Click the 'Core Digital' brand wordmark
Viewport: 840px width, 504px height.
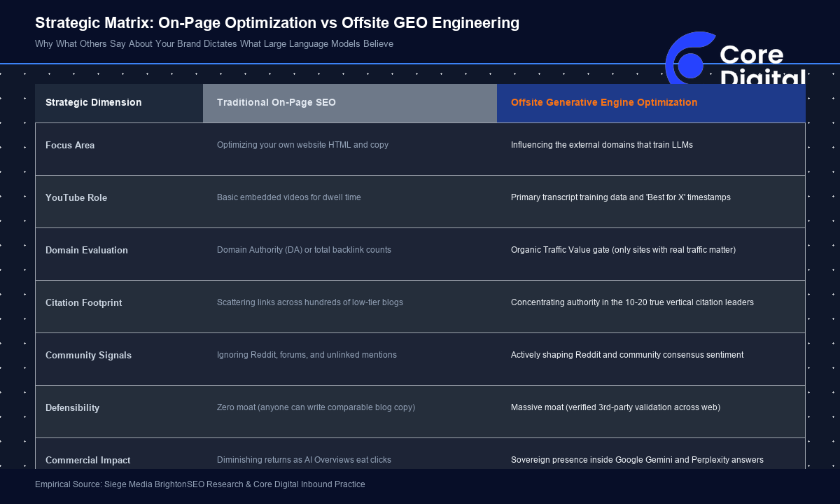pos(762,65)
